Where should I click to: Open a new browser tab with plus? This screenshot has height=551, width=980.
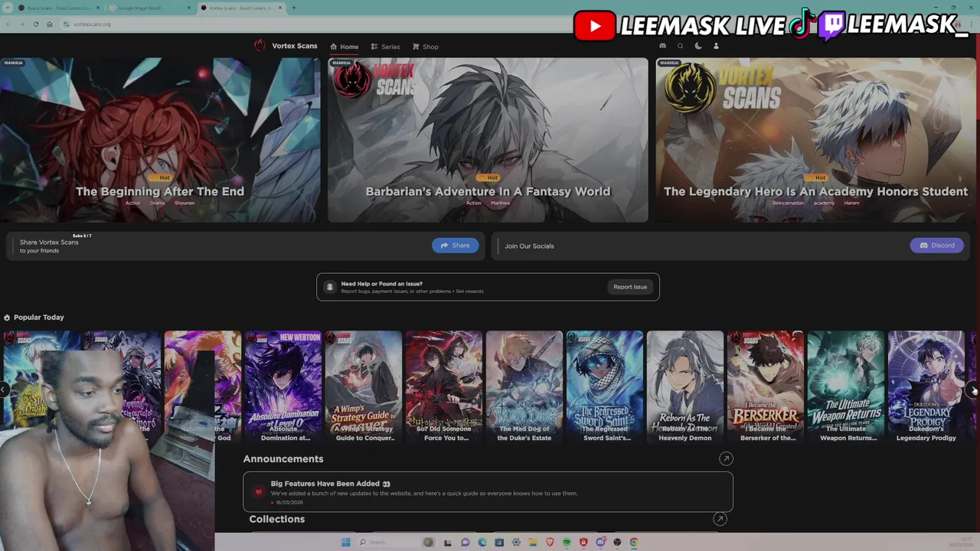click(294, 8)
